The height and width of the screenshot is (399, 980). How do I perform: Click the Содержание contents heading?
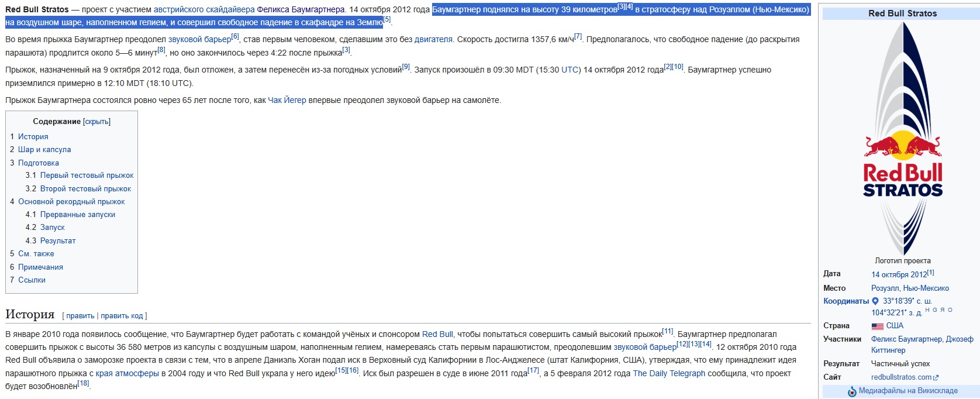pyautogui.click(x=57, y=122)
